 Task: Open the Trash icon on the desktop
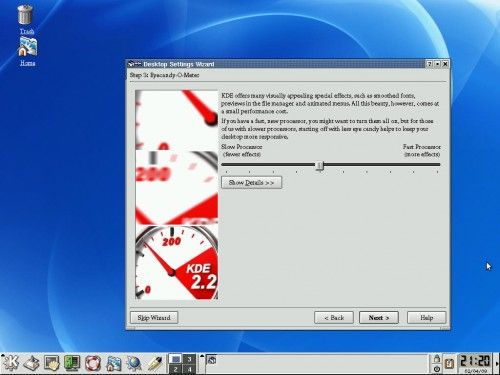[25, 15]
